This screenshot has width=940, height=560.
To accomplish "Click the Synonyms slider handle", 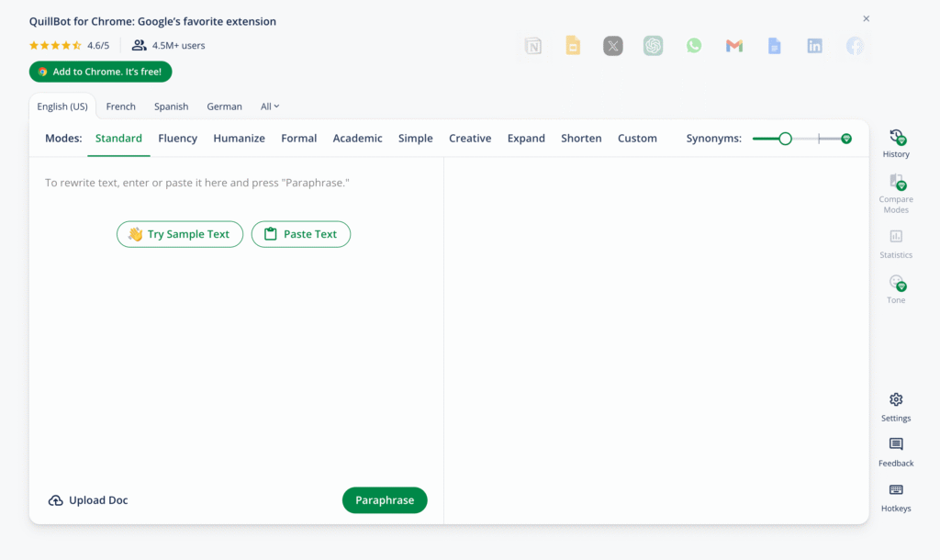I will [x=786, y=139].
